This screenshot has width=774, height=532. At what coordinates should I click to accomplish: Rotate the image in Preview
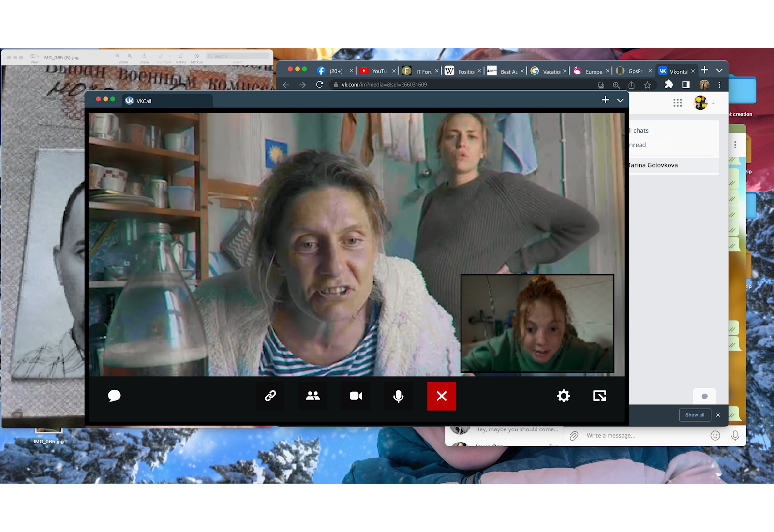tap(181, 56)
